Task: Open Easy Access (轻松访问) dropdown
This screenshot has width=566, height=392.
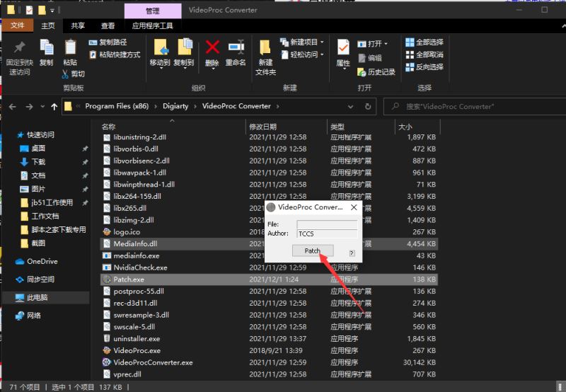Action: (x=302, y=54)
